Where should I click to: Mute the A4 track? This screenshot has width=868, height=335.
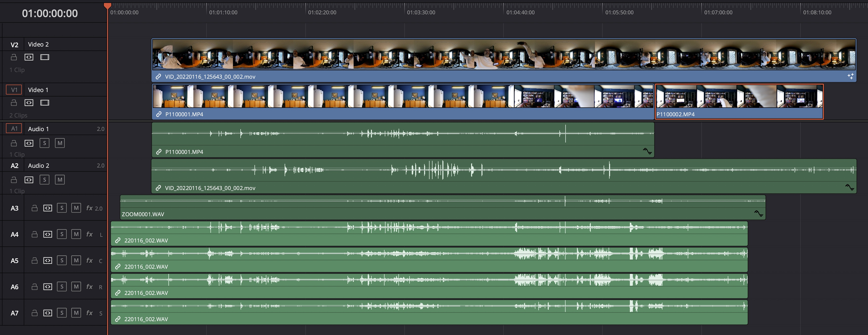point(76,234)
